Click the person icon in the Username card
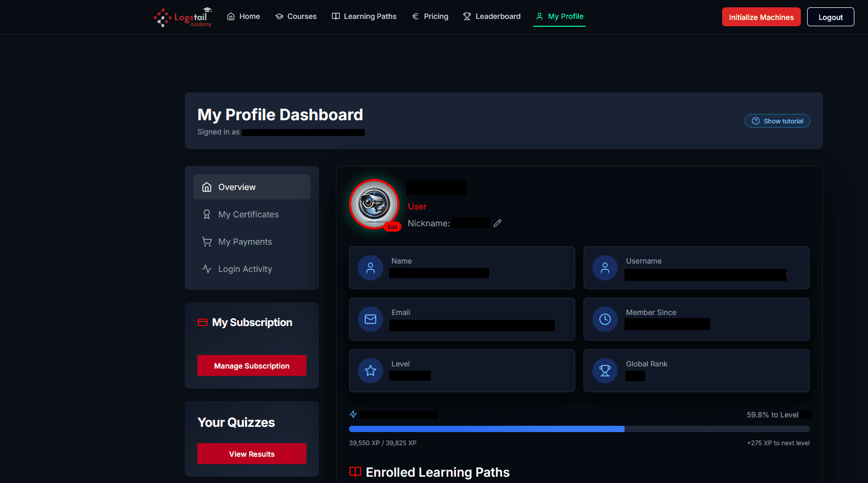 click(605, 268)
